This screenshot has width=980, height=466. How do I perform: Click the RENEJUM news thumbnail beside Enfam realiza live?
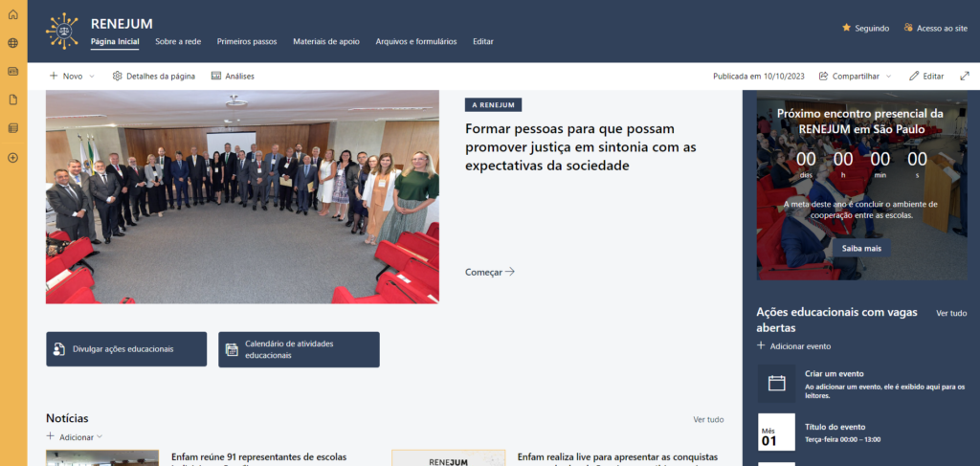(x=448, y=458)
